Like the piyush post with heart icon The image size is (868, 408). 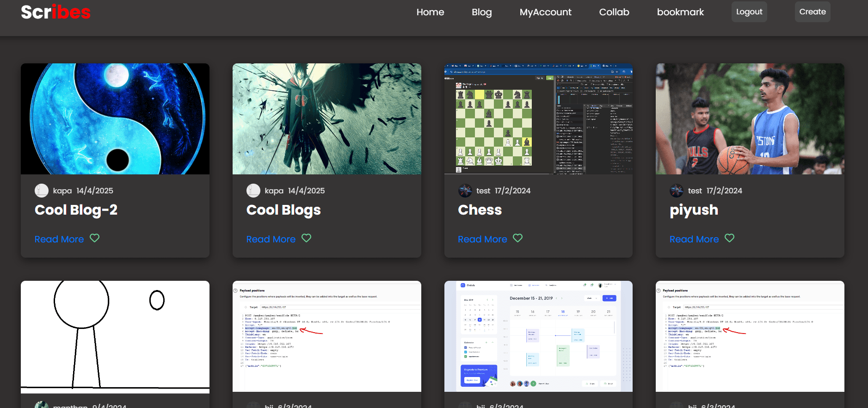pyautogui.click(x=730, y=238)
